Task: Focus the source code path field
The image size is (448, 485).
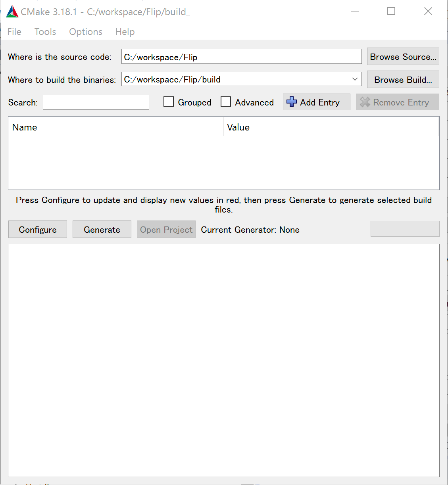Action: pyautogui.click(x=242, y=57)
